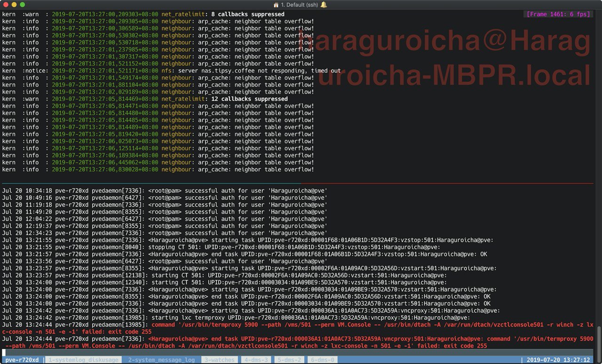Click the 'Jul 20 13:21:57' end task vzstop line
The image size is (602, 364).
244,254
